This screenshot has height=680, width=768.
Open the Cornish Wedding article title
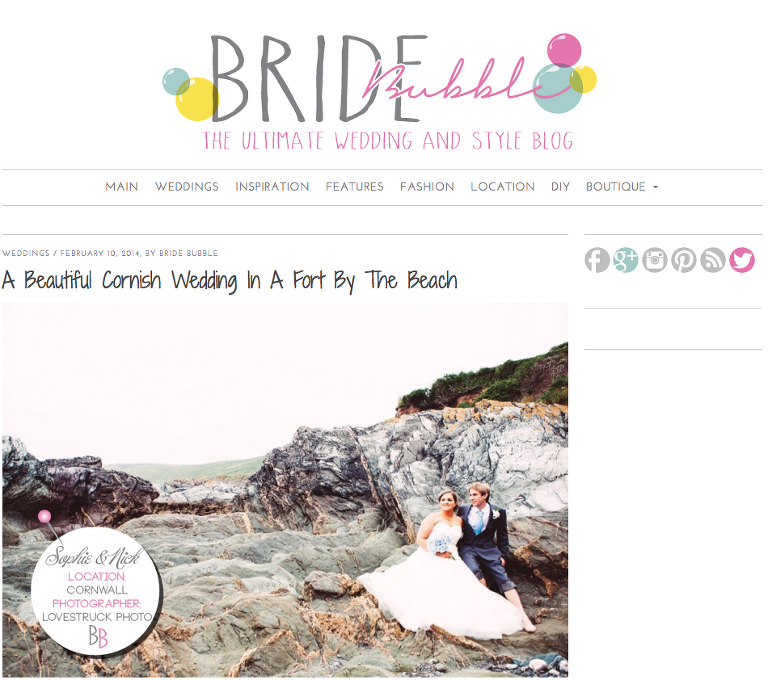[x=230, y=281]
